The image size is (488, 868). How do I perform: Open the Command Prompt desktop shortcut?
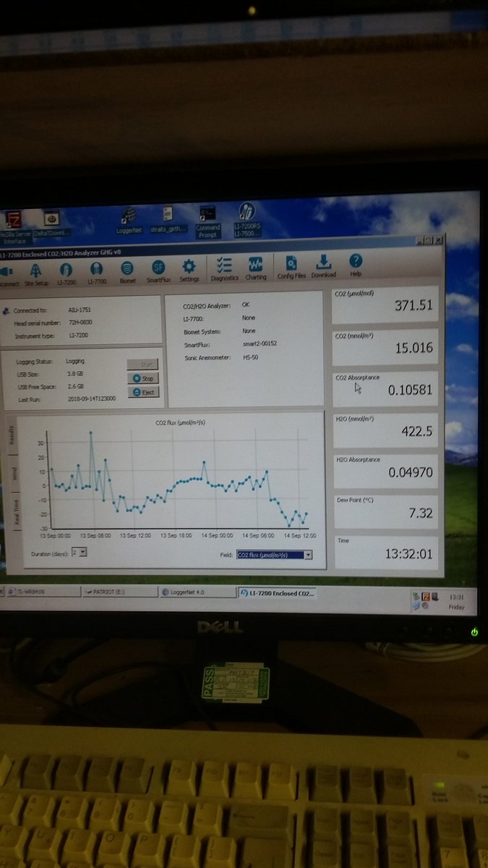click(208, 221)
